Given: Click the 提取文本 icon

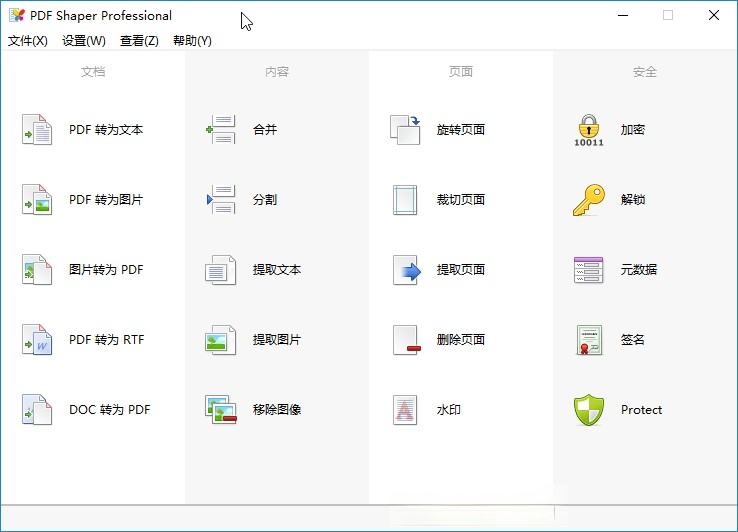Looking at the screenshot, I should point(220,270).
